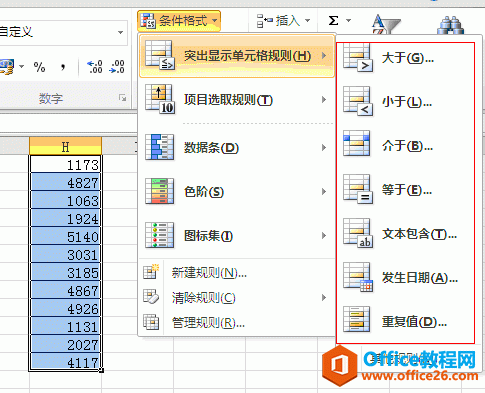This screenshot has width=485, height=393.
Task: Click the comma style icon
Action: 63,67
